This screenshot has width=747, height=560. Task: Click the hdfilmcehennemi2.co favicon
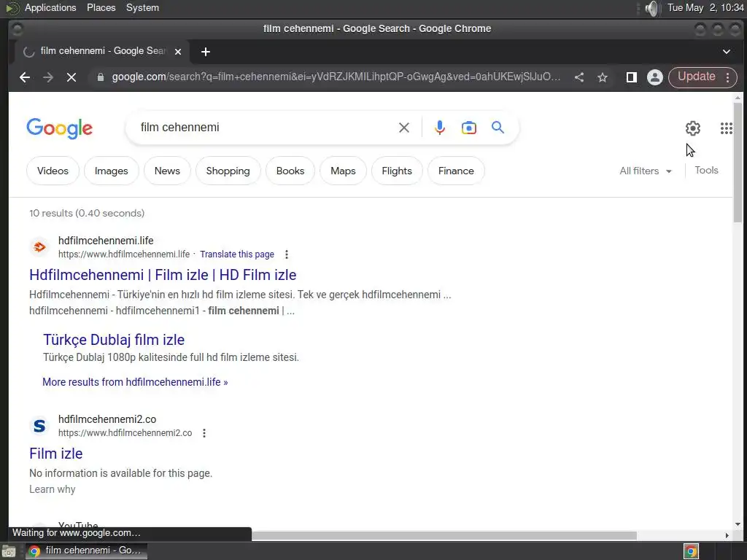click(39, 426)
